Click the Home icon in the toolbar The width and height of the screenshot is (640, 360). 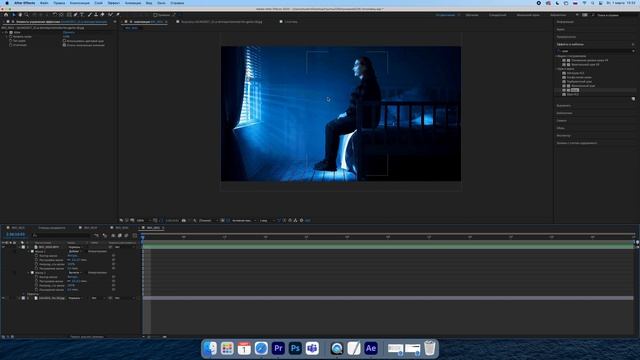[6, 15]
